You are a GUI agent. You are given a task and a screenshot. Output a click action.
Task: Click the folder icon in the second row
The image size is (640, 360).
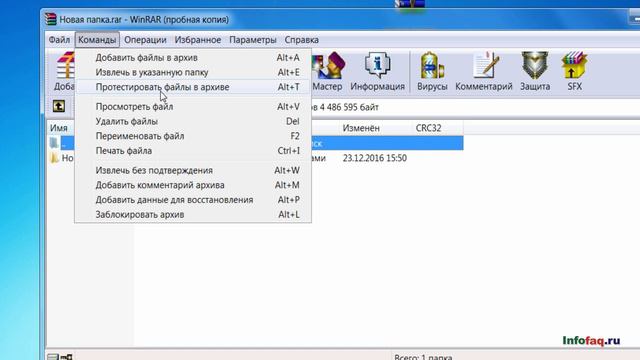[x=54, y=158]
